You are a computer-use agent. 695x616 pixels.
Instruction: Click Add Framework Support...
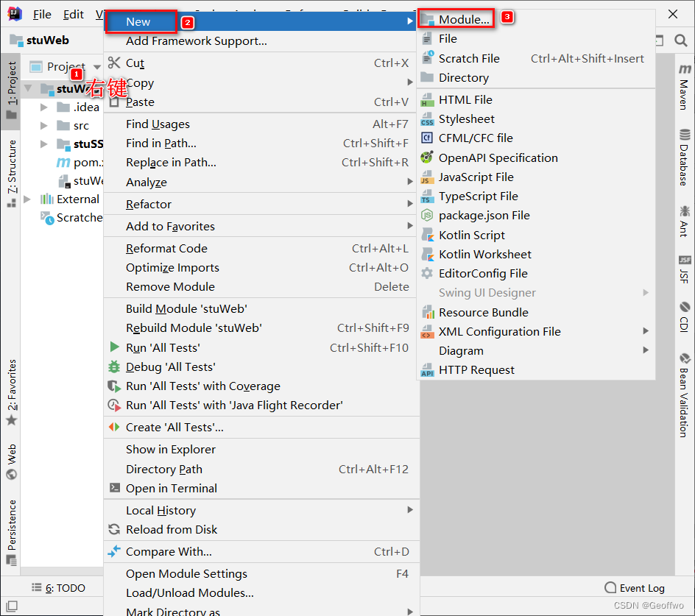click(x=261, y=41)
